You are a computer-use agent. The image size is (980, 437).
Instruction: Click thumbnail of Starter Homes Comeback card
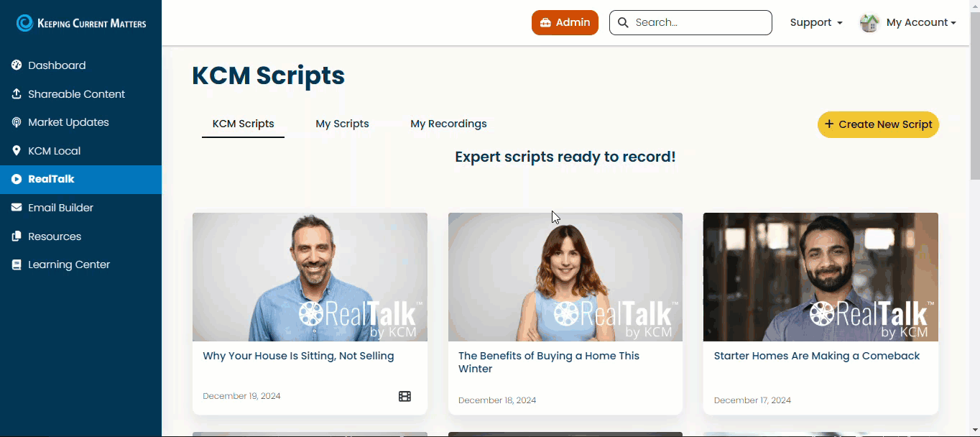820,277
